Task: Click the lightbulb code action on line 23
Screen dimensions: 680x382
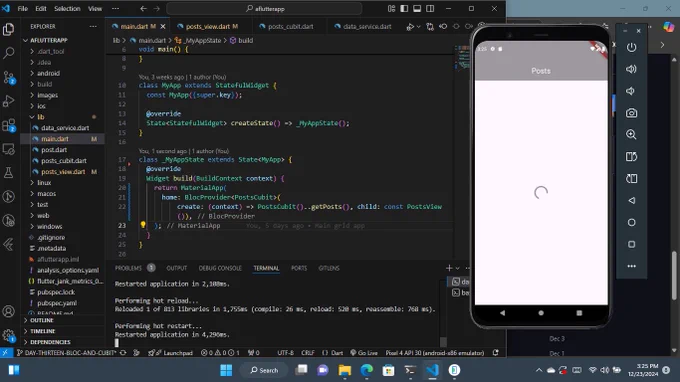Action: pyautogui.click(x=143, y=225)
